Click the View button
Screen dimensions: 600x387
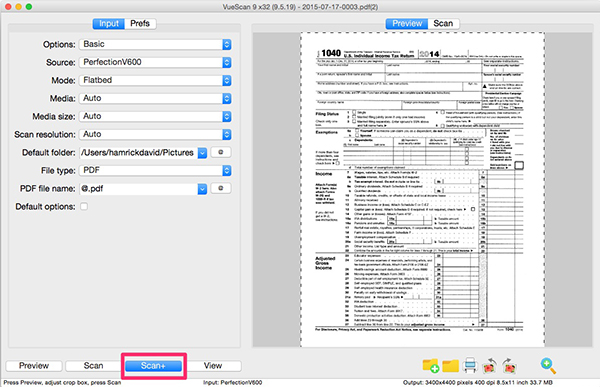213,366
